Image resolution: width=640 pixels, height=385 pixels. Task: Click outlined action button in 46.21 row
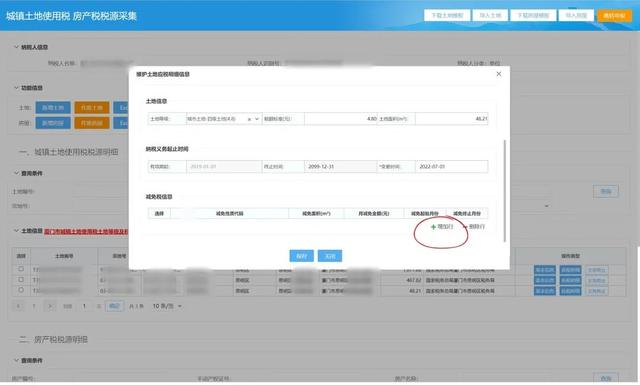tap(596, 291)
